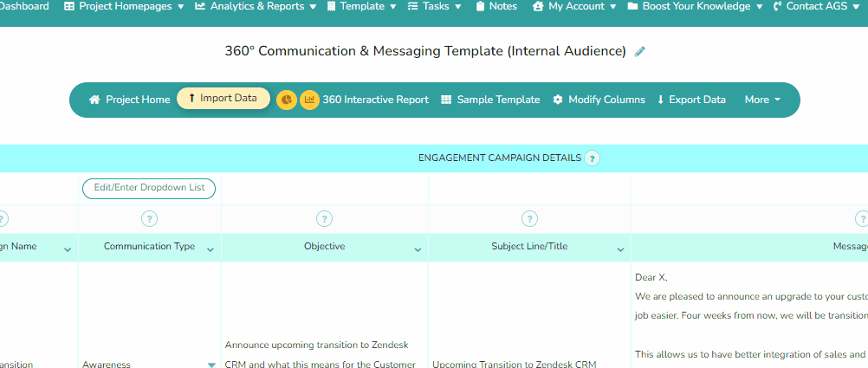Go to Dashboard in the navigation
Image resolution: width=868 pixels, height=368 pixels.
click(x=24, y=7)
